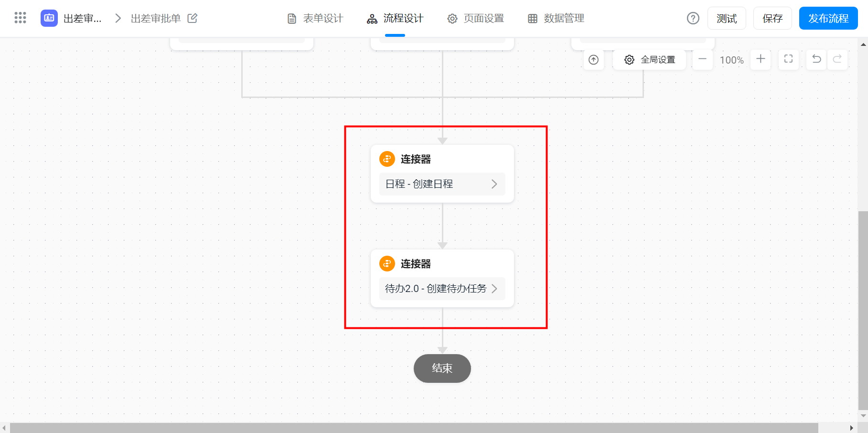Click the 保存 button

[x=772, y=18]
